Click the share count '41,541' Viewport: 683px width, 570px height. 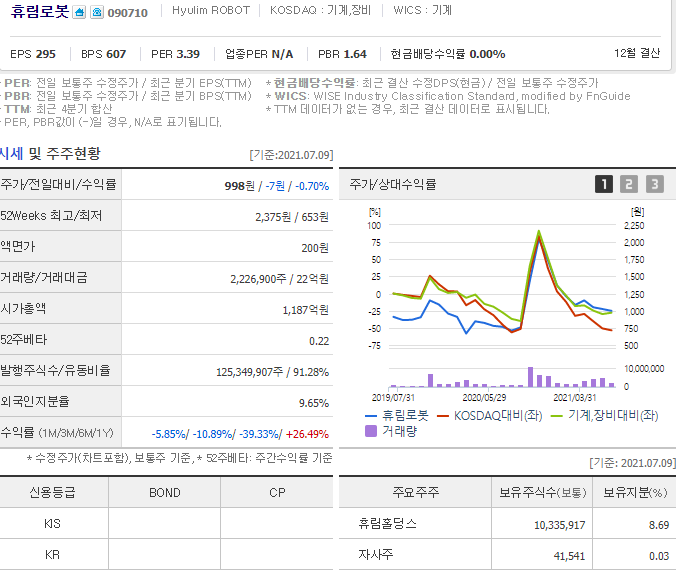coord(569,556)
